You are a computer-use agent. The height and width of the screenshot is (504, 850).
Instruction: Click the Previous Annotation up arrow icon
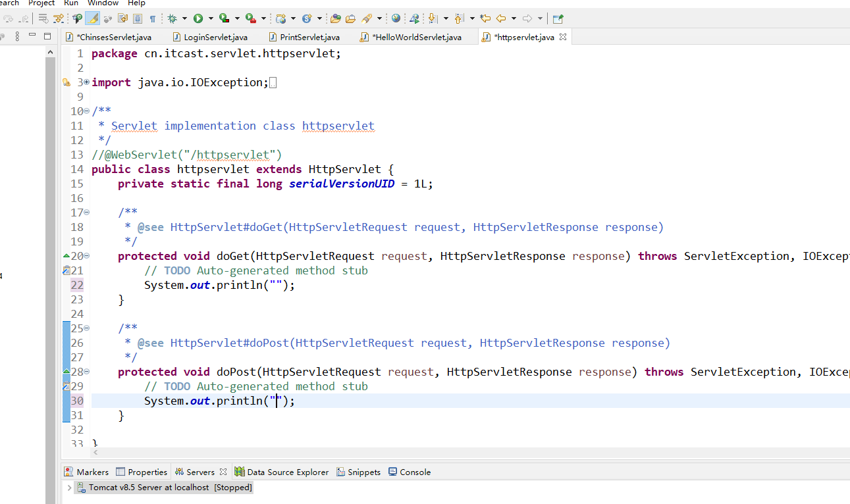[459, 18]
